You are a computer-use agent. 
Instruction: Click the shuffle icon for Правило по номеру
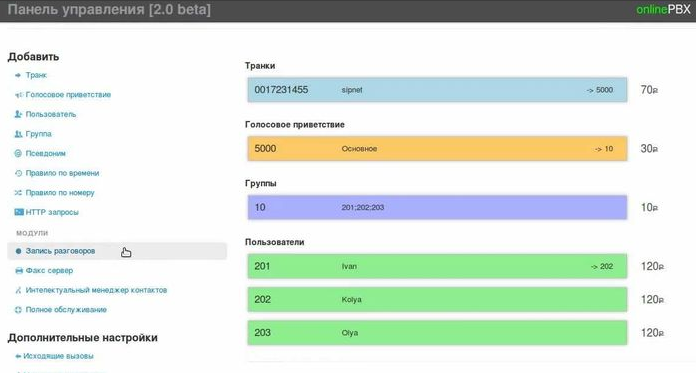[18, 193]
